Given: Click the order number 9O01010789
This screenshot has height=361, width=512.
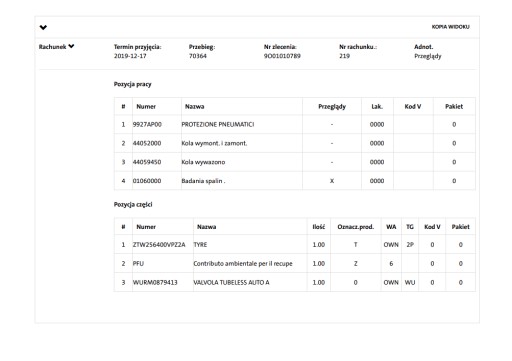Looking at the screenshot, I should coord(282,56).
